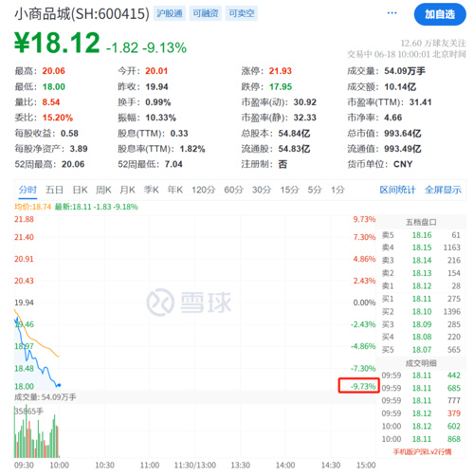Viewport: 474px width, 476px height.
Task: Click the 总市值 value 993.64亿
Action: [403, 134]
